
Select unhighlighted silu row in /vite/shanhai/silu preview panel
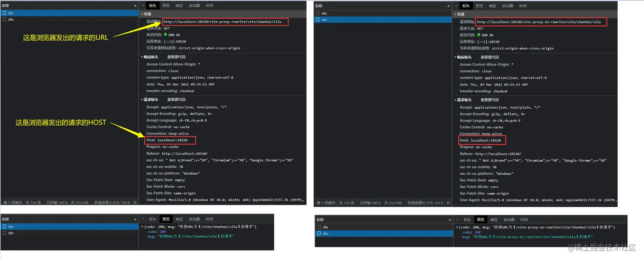pyautogui.click(x=69, y=233)
